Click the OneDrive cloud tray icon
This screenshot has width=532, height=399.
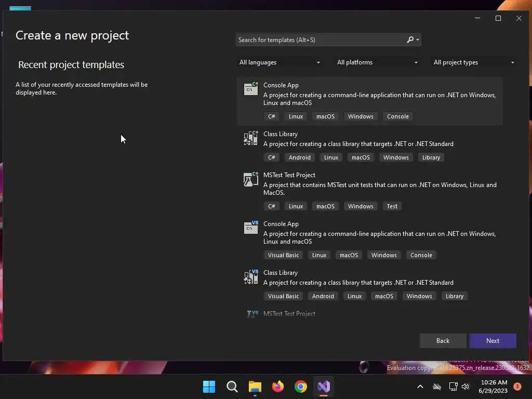pyautogui.click(x=437, y=387)
